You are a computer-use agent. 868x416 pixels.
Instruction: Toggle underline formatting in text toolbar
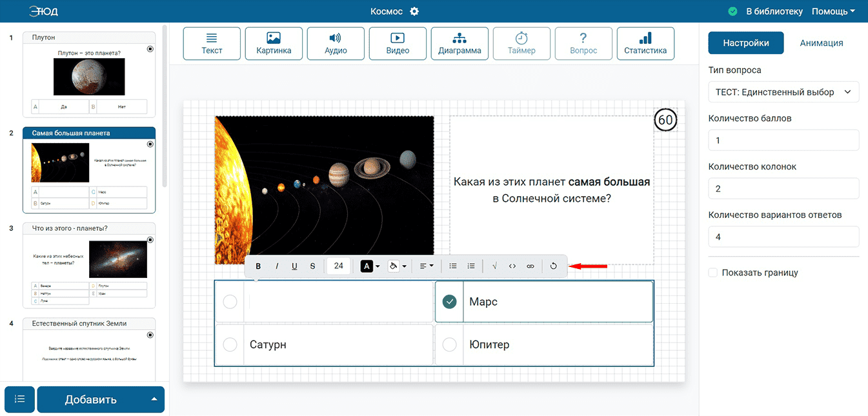[x=294, y=266]
